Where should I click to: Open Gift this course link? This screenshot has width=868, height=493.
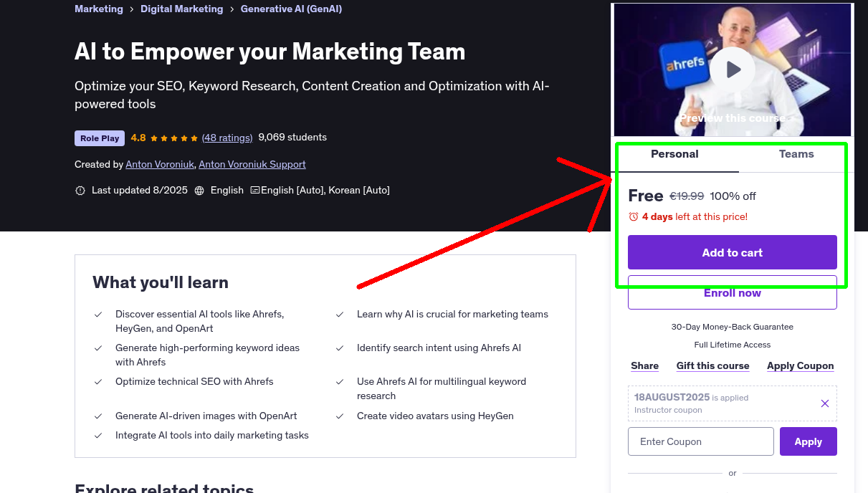tap(712, 365)
